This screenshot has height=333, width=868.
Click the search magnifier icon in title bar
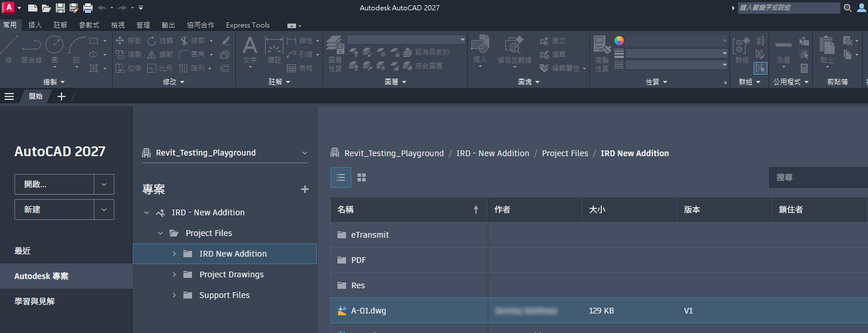point(848,8)
